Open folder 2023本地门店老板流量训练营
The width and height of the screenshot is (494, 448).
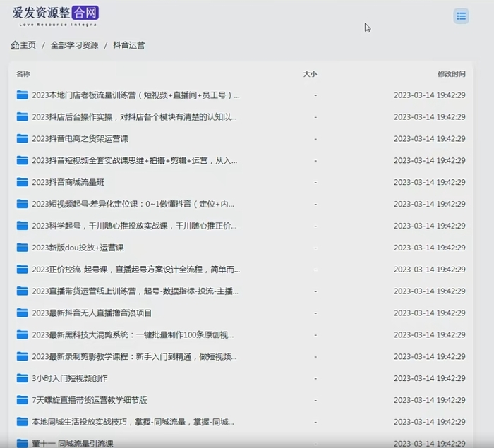(135, 95)
